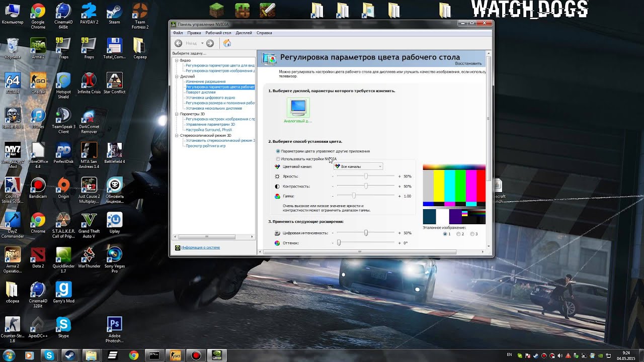Open the Дисплей menu
The image size is (644, 362).
[x=244, y=33]
